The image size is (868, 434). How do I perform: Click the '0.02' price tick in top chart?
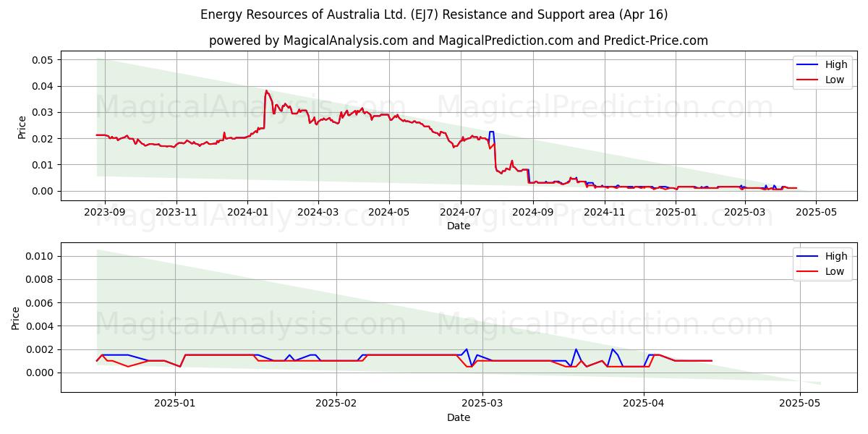(42, 139)
